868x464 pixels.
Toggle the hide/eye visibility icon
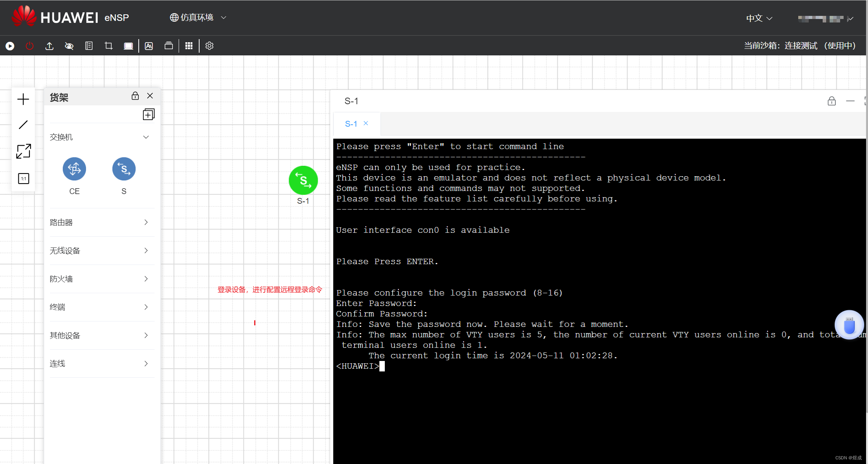click(69, 46)
